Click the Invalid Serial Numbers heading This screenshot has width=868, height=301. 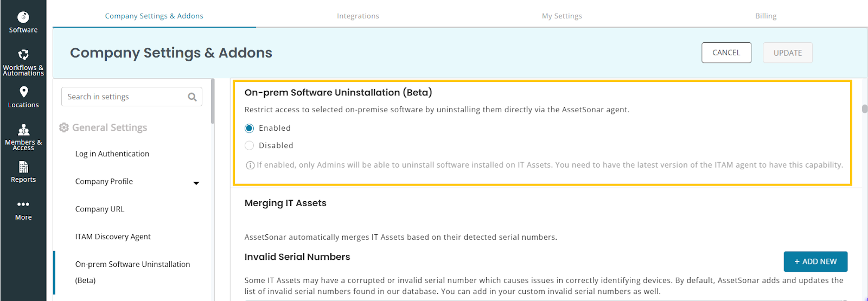pyautogui.click(x=297, y=257)
